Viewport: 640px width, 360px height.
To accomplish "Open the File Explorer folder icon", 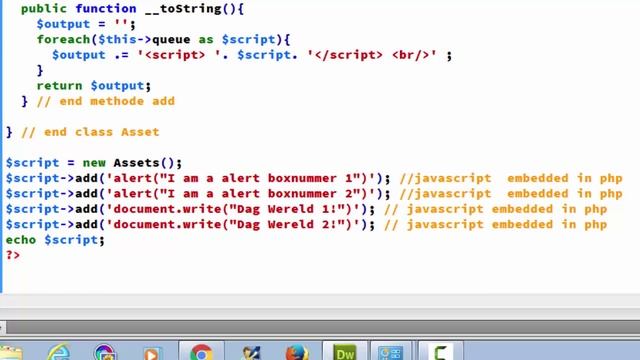I will pyautogui.click(x=11, y=353).
